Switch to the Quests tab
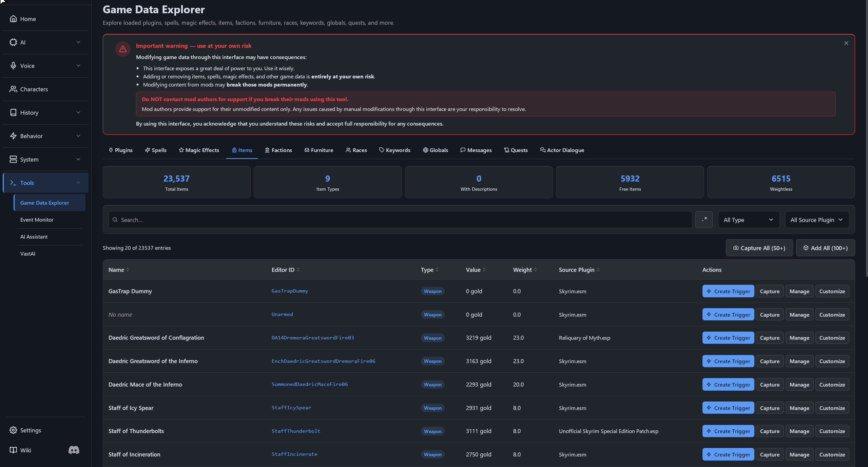 coord(516,150)
